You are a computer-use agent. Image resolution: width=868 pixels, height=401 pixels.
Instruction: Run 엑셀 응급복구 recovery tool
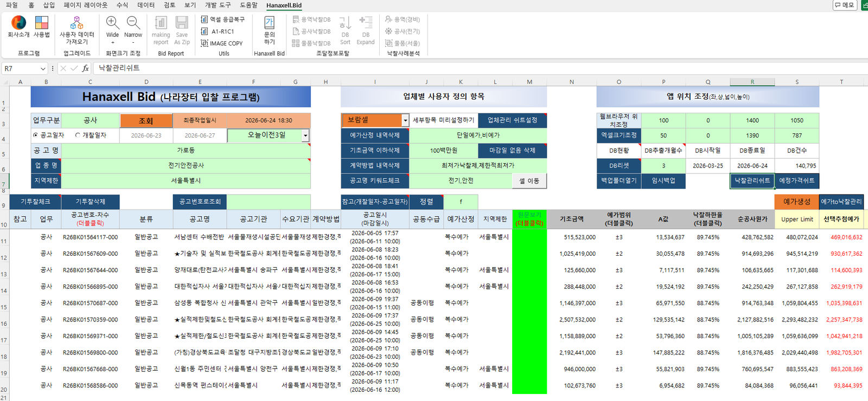222,20
